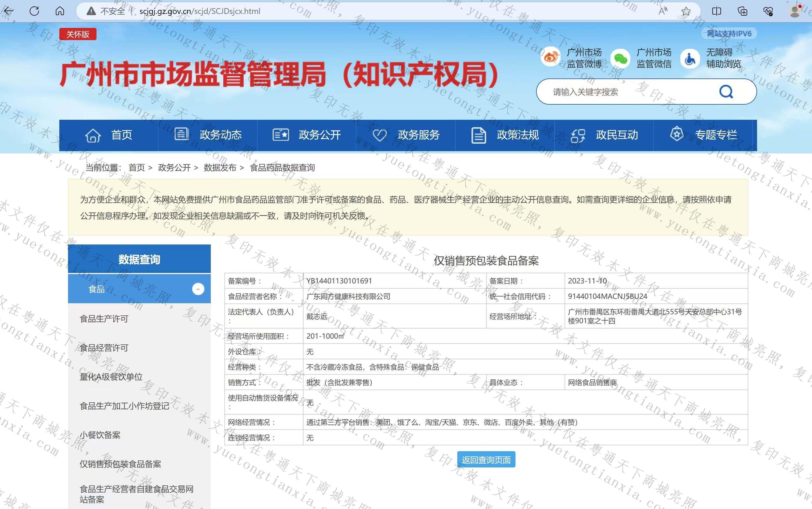Open browser essentials heart icon

[768, 11]
